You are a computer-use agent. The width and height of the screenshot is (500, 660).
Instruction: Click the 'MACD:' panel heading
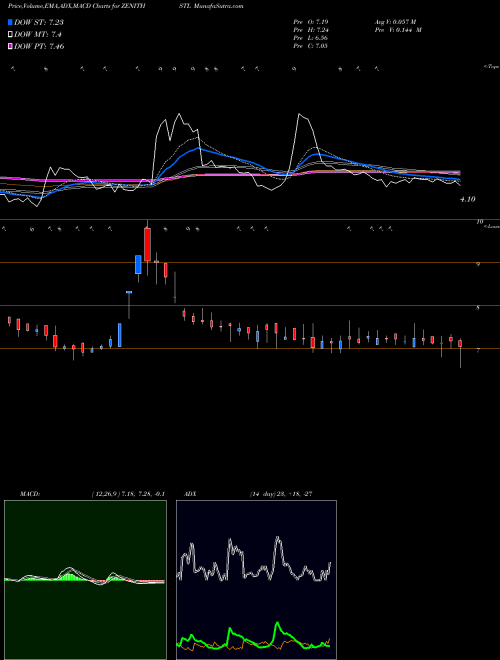pos(29,494)
